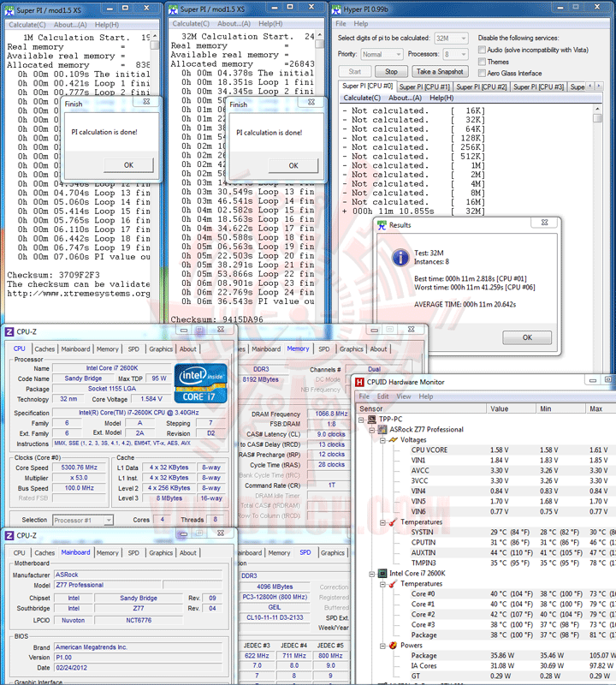Select the IA Cores power row
Screen dimensions: 616x685
pos(507,666)
